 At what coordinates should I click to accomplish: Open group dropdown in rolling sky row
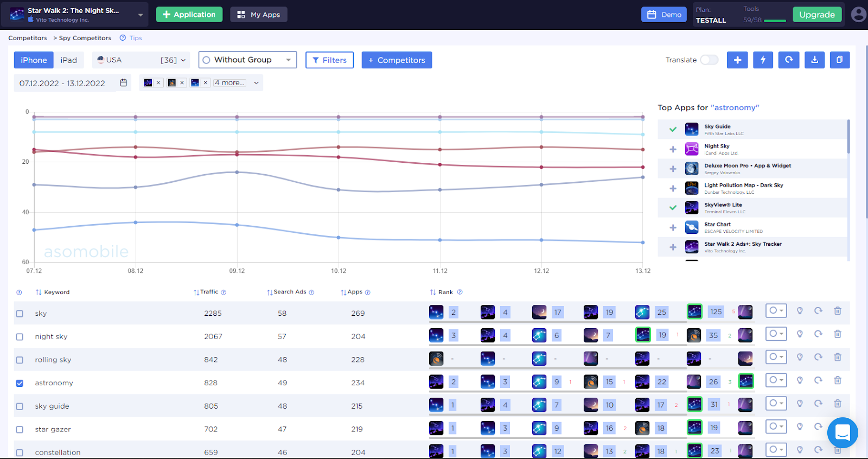[x=776, y=357]
